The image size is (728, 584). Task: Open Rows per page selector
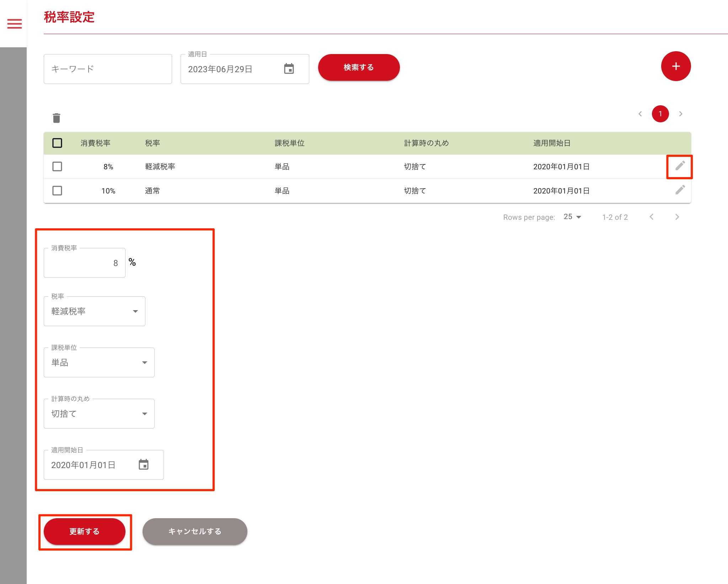pos(572,217)
